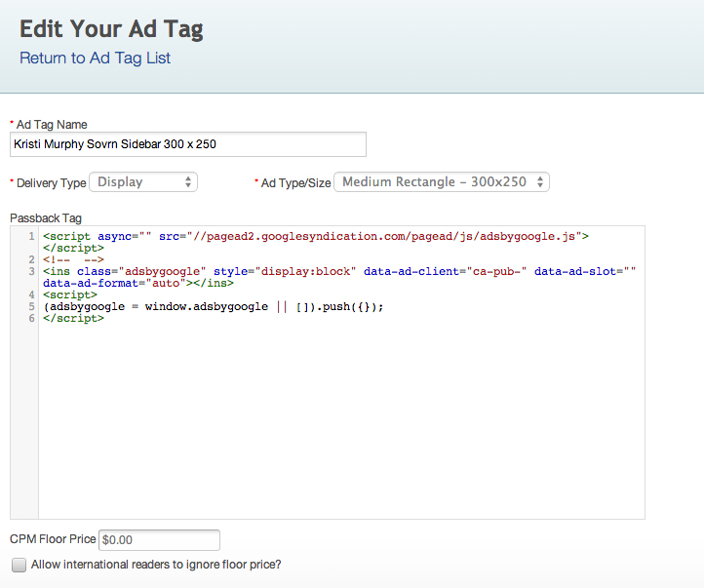This screenshot has height=588, width=704.
Task: Focus the CPM Floor Price field
Action: 159,539
